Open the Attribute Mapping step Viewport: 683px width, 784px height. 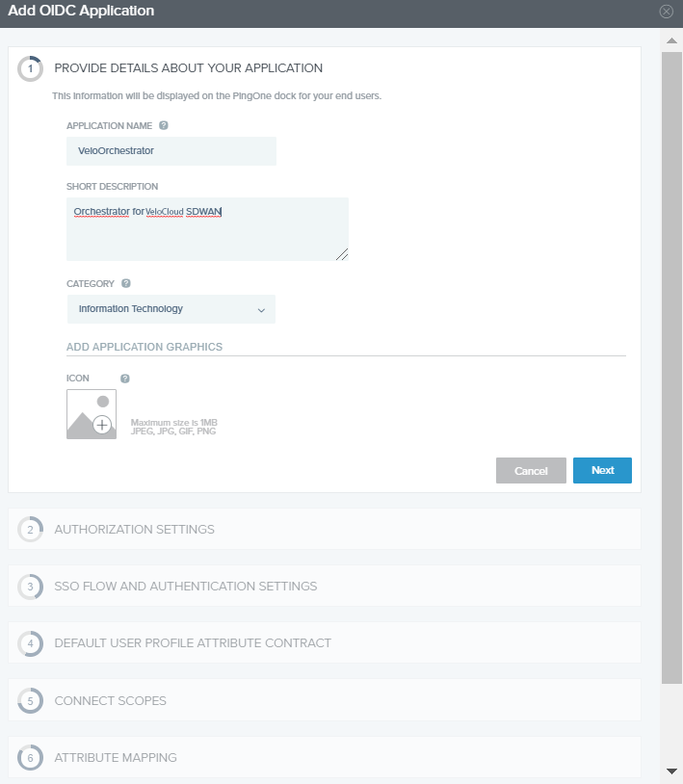coord(116,758)
